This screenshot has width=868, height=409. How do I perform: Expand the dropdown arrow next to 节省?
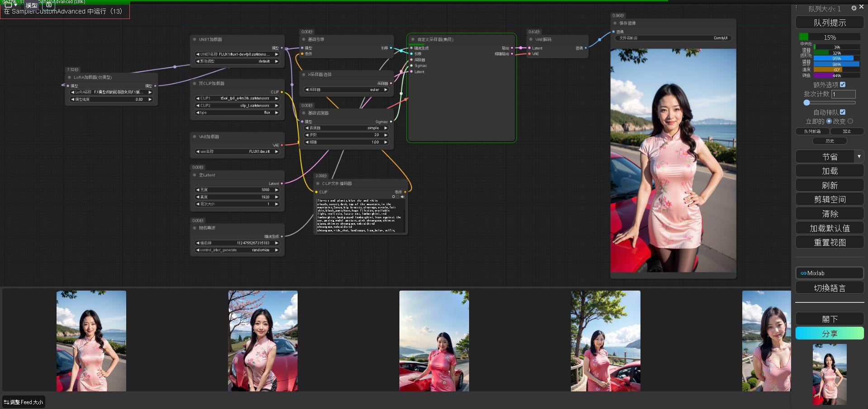[859, 156]
